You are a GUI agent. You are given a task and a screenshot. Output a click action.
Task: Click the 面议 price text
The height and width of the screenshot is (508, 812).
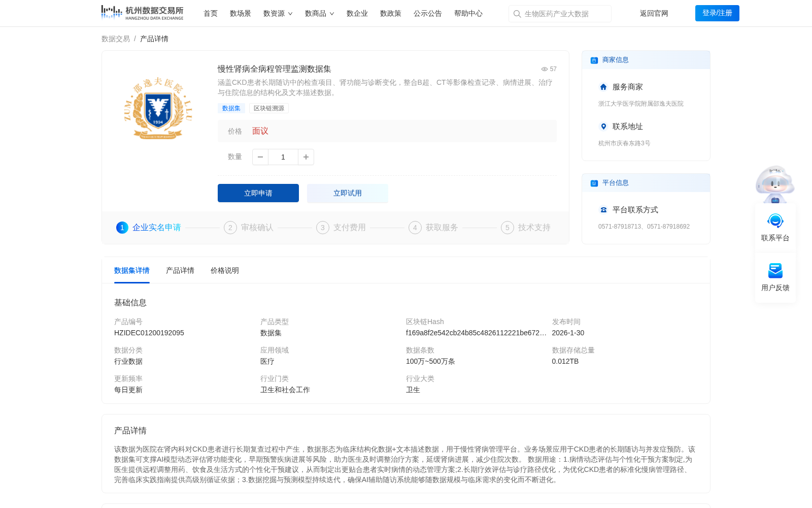coord(260,131)
